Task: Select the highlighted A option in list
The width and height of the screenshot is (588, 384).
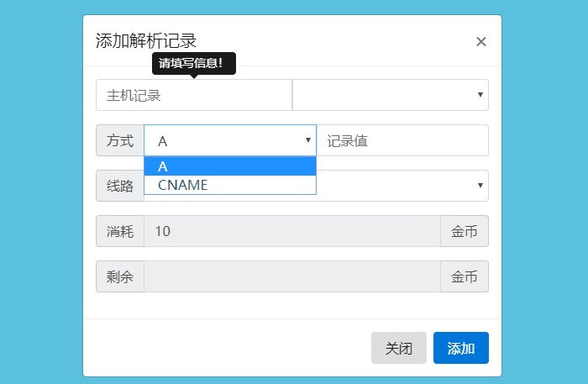Action: (229, 166)
